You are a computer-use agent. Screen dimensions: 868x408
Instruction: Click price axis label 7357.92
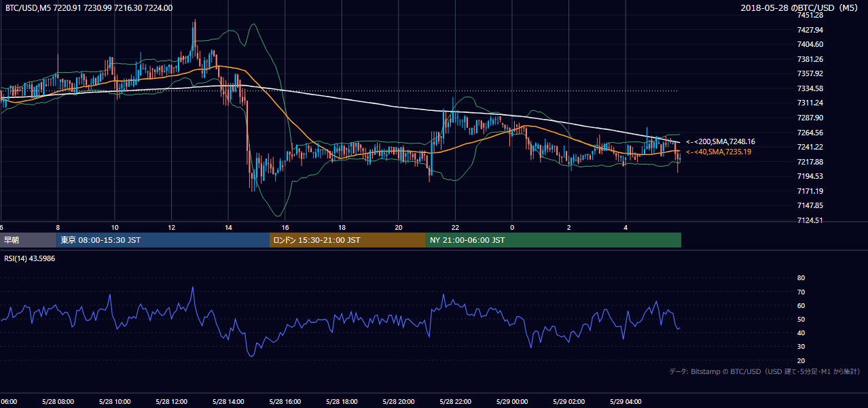pyautogui.click(x=810, y=73)
